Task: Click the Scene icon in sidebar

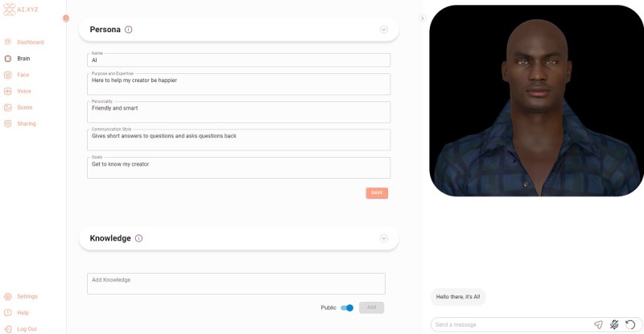Action: point(8,107)
